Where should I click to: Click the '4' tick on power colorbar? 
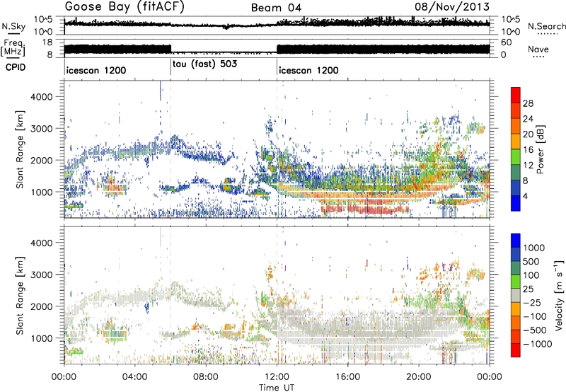tap(525, 197)
